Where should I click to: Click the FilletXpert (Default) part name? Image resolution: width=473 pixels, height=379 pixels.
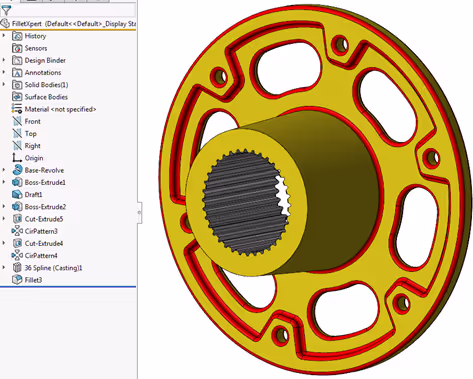(x=74, y=24)
